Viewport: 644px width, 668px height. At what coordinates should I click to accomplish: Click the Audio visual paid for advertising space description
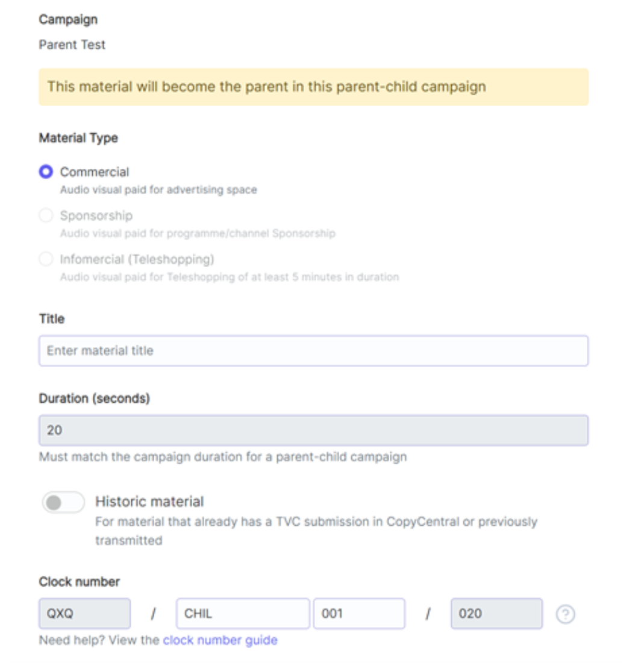(x=158, y=189)
